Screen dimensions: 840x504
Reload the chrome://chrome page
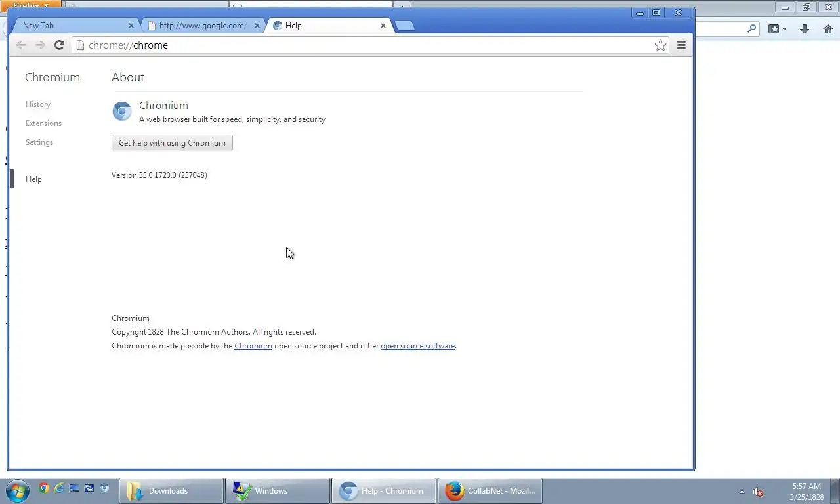[x=59, y=45]
